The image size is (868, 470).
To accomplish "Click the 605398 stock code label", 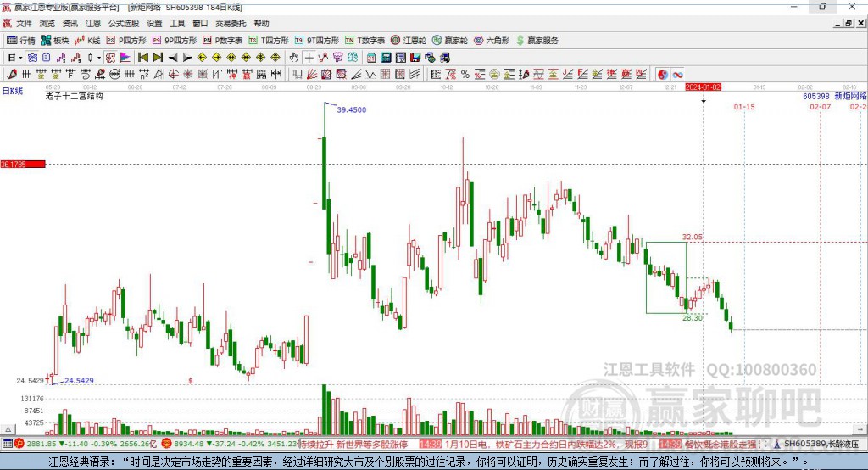I will pos(816,97).
